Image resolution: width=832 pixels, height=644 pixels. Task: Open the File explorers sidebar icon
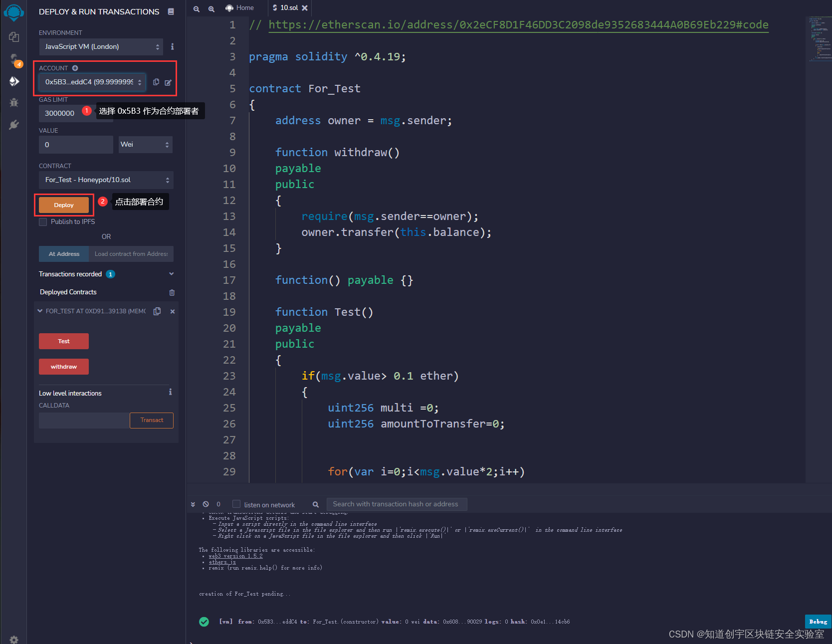[x=14, y=37]
